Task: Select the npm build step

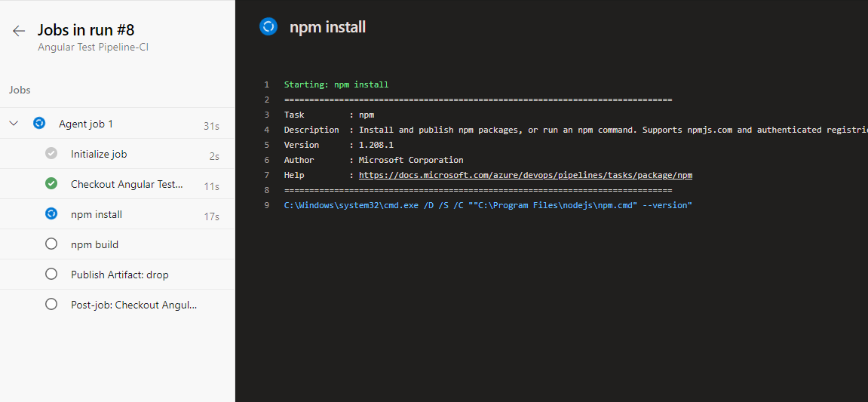Action: (94, 244)
